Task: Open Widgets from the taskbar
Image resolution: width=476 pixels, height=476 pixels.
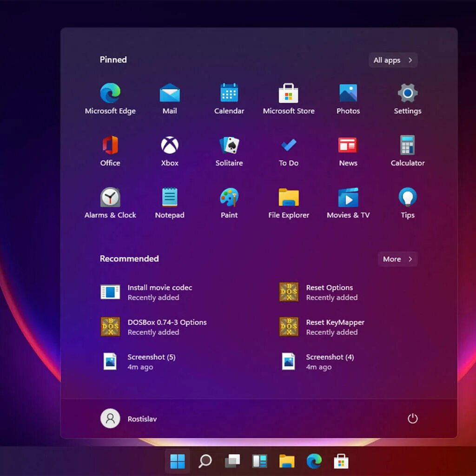Action: [x=259, y=461]
